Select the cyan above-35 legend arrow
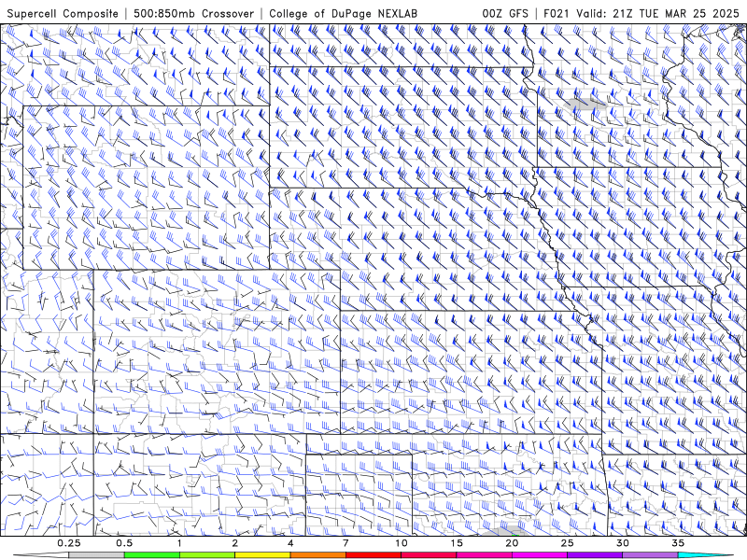 (706, 555)
